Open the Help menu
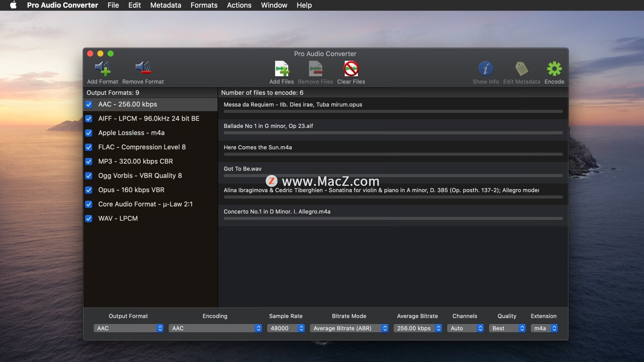Viewport: 644px width, 362px height. point(304,5)
